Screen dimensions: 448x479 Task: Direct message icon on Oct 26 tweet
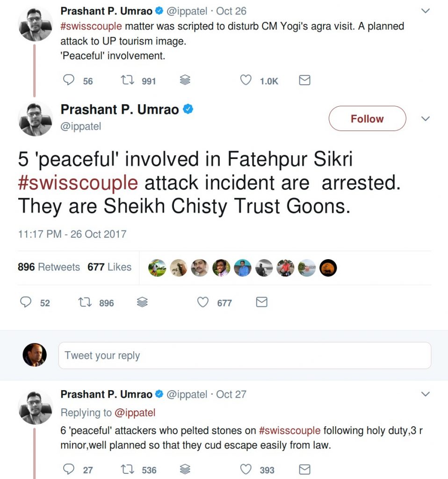click(x=304, y=80)
